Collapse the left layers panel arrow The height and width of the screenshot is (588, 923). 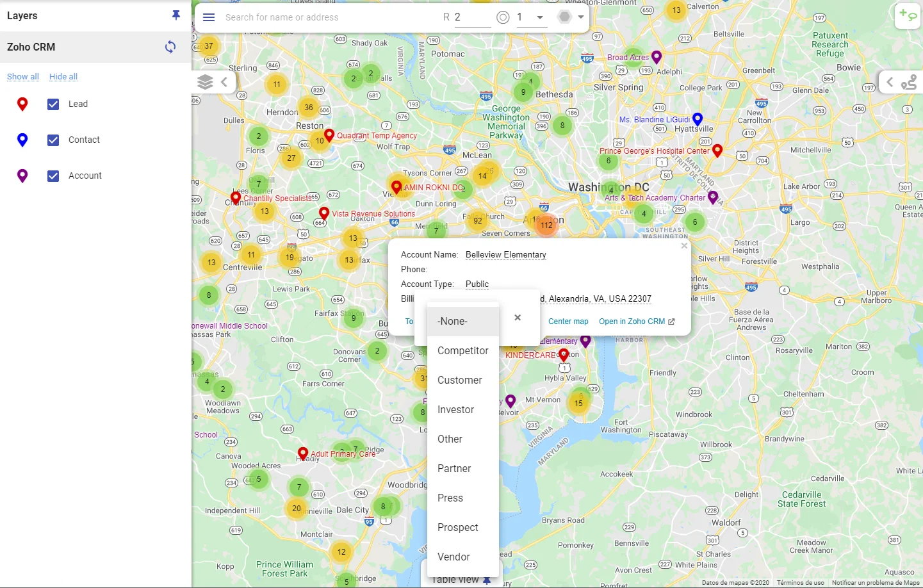click(224, 82)
